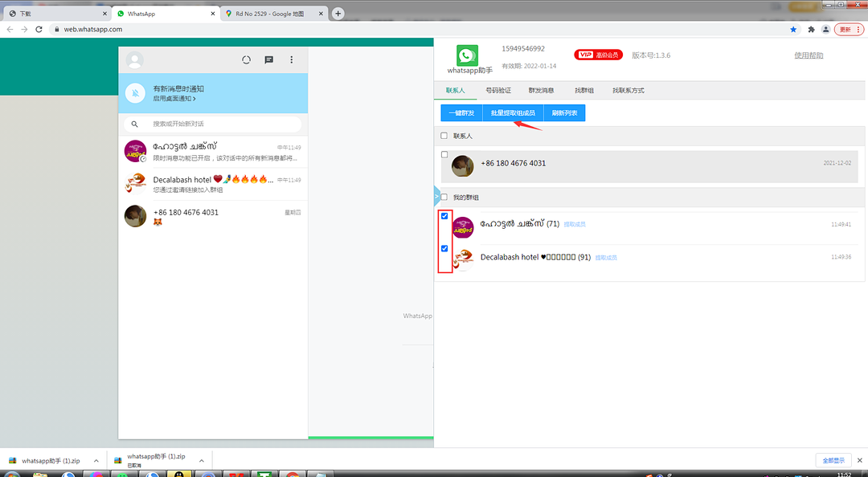Collapse the side panel arrow handle

(x=436, y=197)
